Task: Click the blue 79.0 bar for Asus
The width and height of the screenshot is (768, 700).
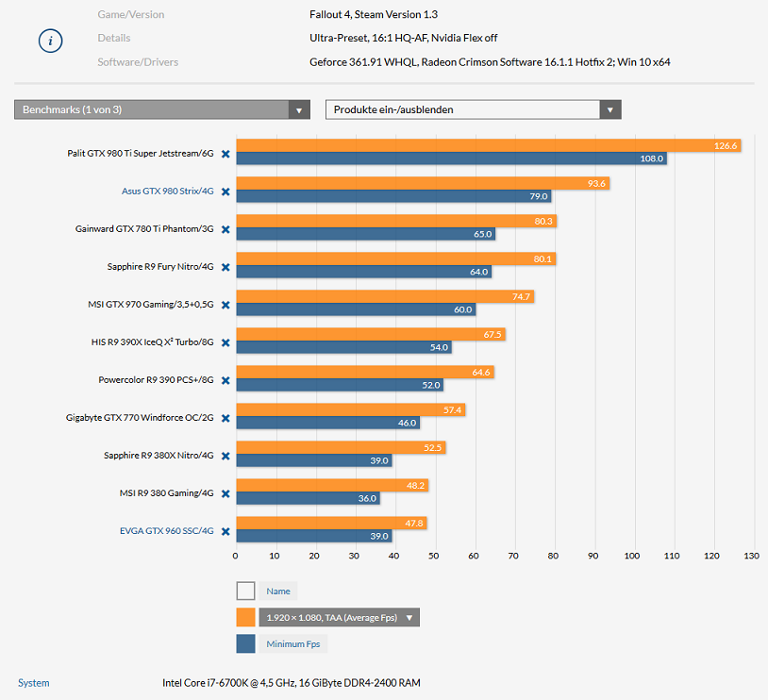Action: pyautogui.click(x=393, y=196)
